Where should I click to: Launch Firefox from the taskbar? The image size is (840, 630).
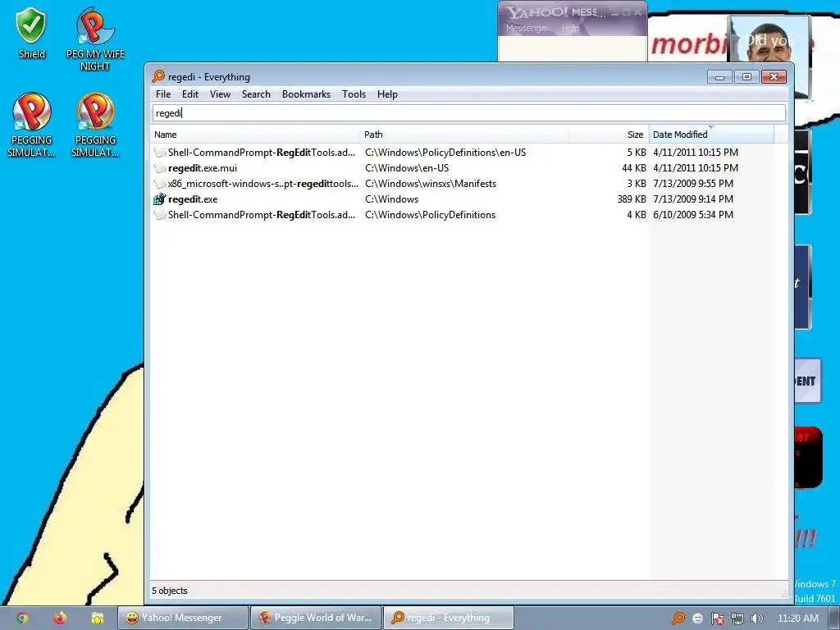(59, 618)
